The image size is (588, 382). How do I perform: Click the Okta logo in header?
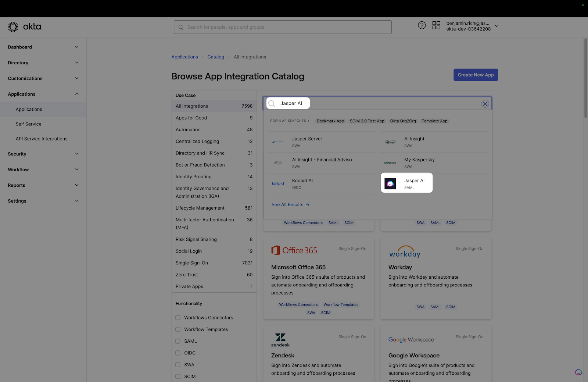(x=24, y=27)
